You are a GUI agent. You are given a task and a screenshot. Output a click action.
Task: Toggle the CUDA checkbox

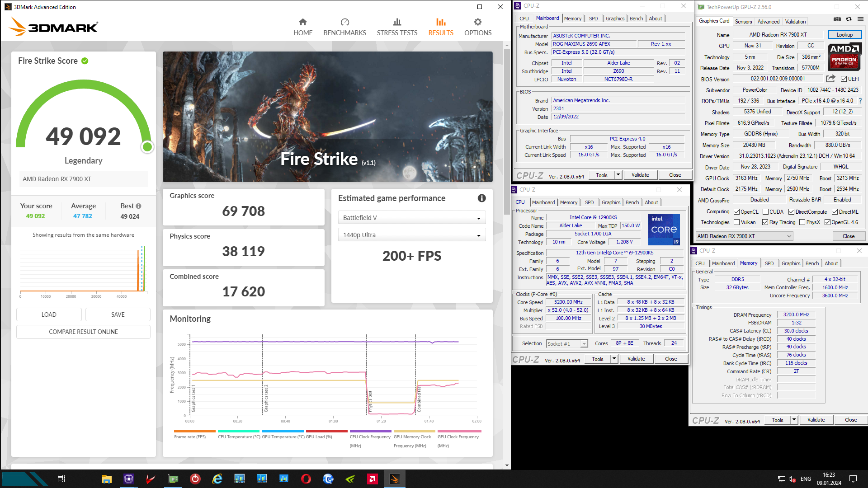pyautogui.click(x=766, y=212)
